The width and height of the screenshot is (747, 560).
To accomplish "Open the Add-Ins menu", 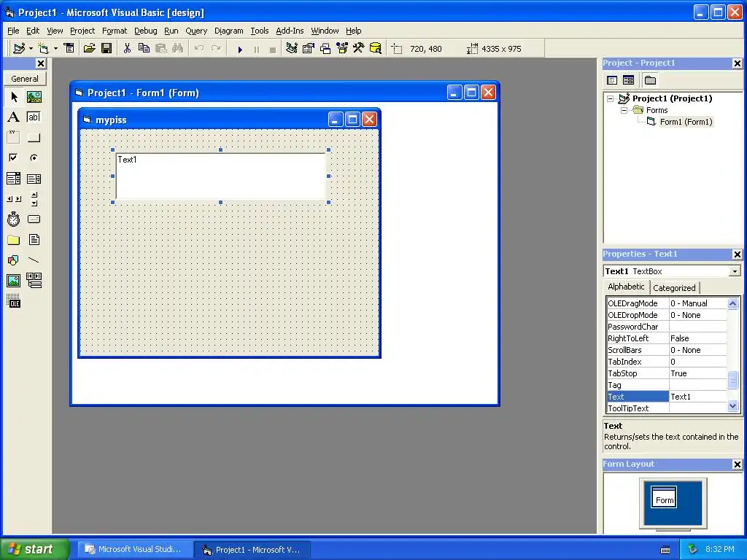I will (290, 31).
